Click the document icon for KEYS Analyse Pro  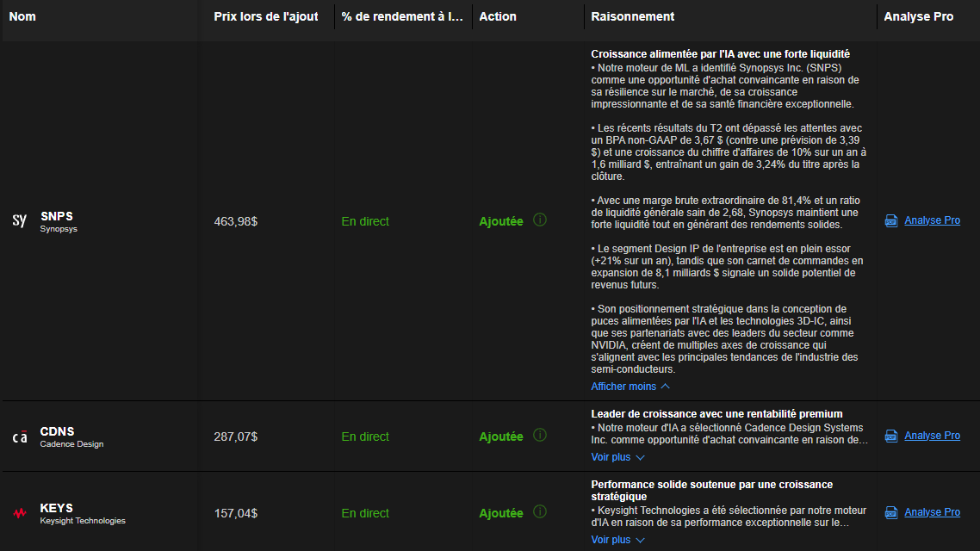pos(891,513)
